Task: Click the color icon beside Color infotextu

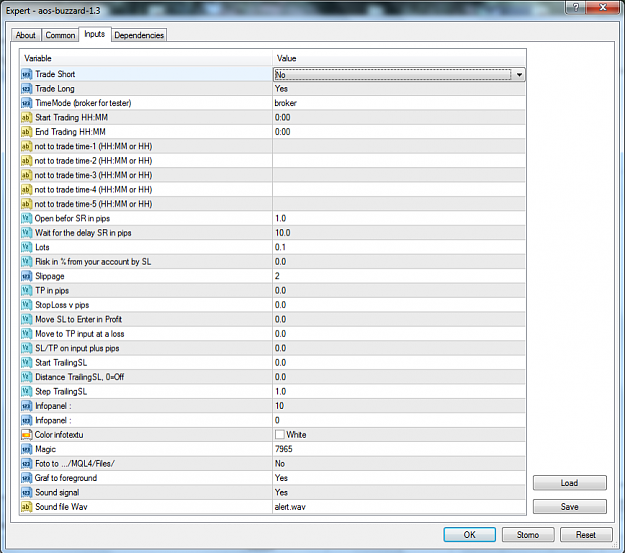Action: tap(26, 435)
